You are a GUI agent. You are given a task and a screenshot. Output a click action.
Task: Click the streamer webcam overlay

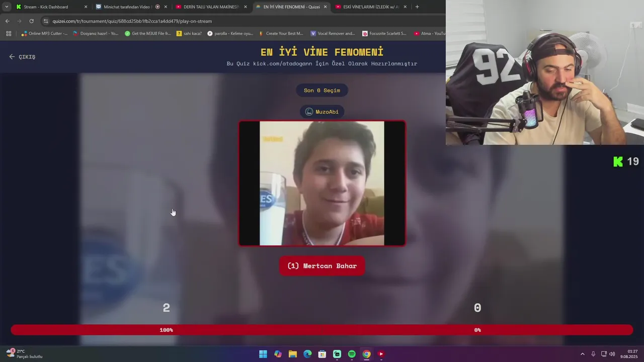[x=545, y=72]
